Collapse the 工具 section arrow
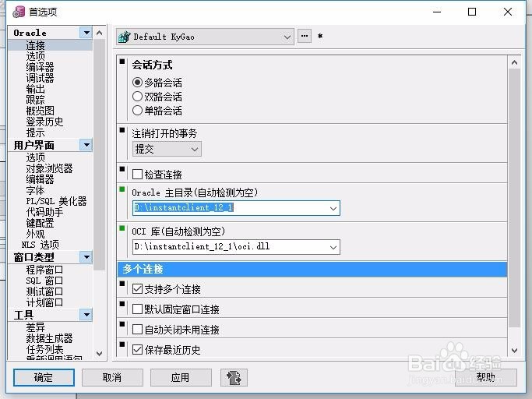The image size is (532, 399). (86, 315)
